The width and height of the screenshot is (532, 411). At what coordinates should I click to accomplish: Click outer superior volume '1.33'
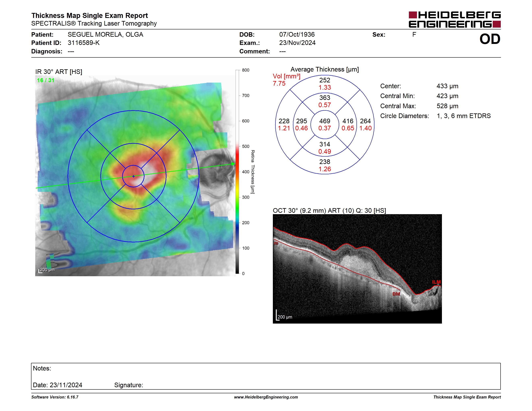pyautogui.click(x=325, y=87)
